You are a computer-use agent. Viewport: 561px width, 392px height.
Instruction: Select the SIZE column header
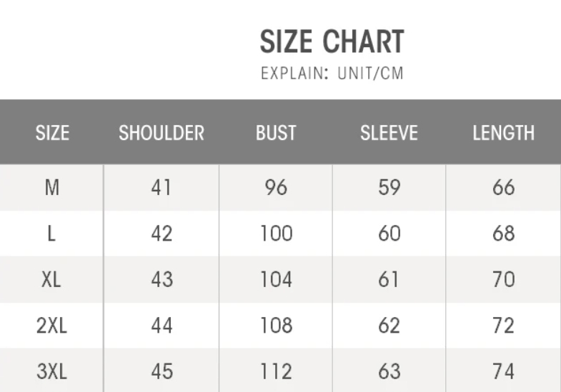click(52, 133)
